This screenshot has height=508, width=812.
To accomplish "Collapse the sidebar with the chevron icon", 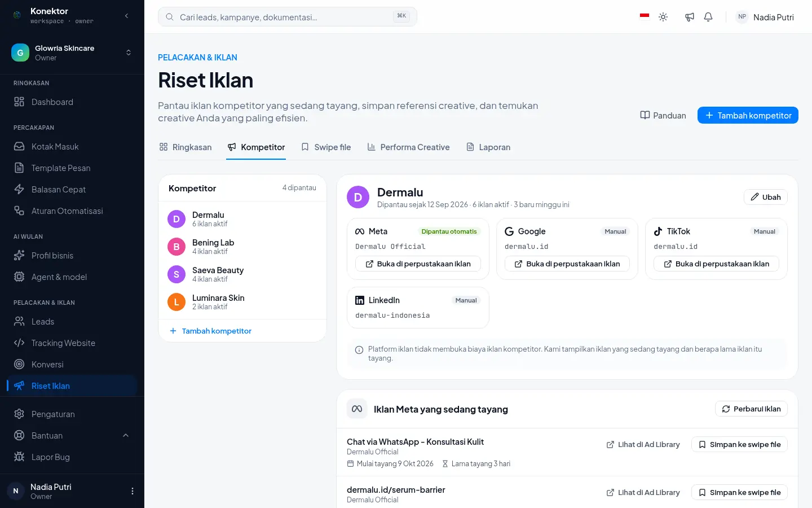I will (x=126, y=16).
